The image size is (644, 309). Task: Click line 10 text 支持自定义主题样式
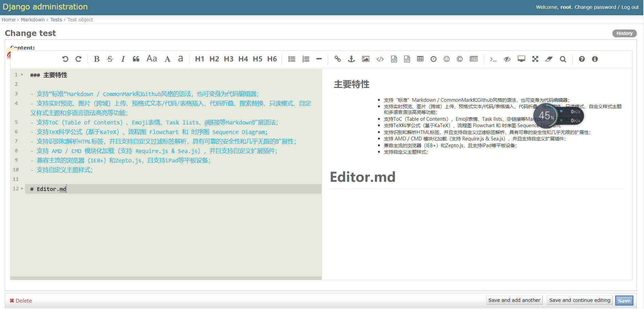[65, 170]
